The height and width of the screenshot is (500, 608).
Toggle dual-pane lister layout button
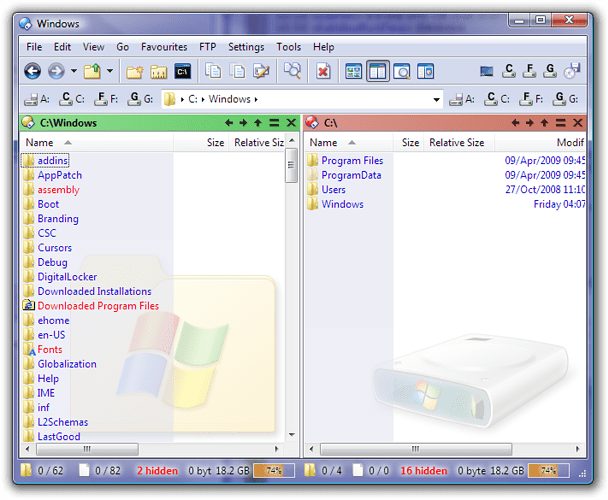[377, 71]
